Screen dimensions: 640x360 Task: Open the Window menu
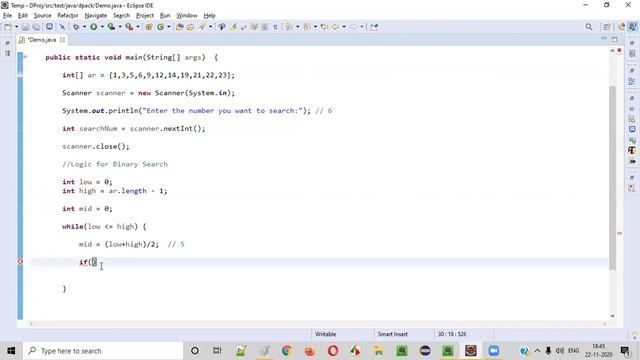point(187,16)
